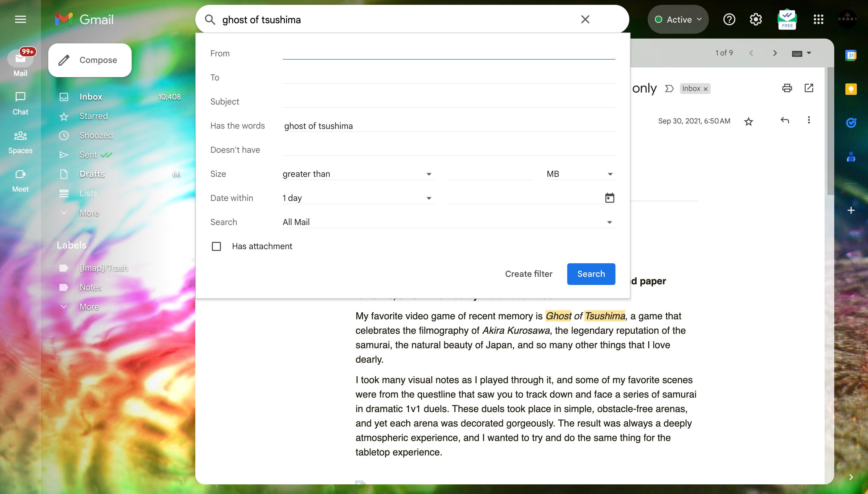Click the print all icon
The width and height of the screenshot is (868, 494).
(x=787, y=88)
